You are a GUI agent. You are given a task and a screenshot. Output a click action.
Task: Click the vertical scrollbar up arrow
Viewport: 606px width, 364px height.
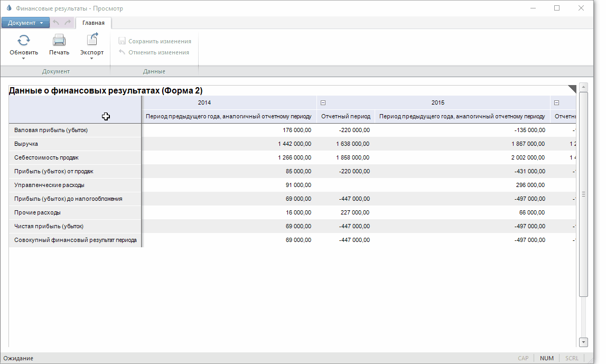pyautogui.click(x=583, y=87)
